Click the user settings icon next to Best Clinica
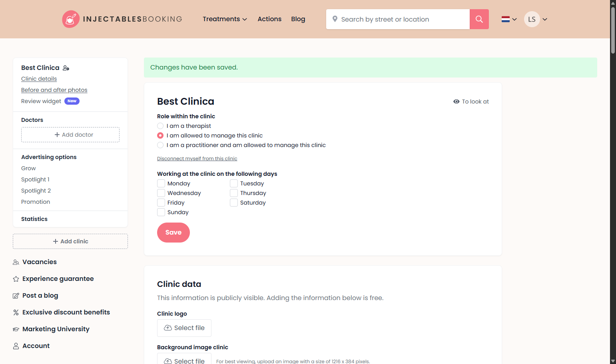616x364 pixels. point(66,68)
